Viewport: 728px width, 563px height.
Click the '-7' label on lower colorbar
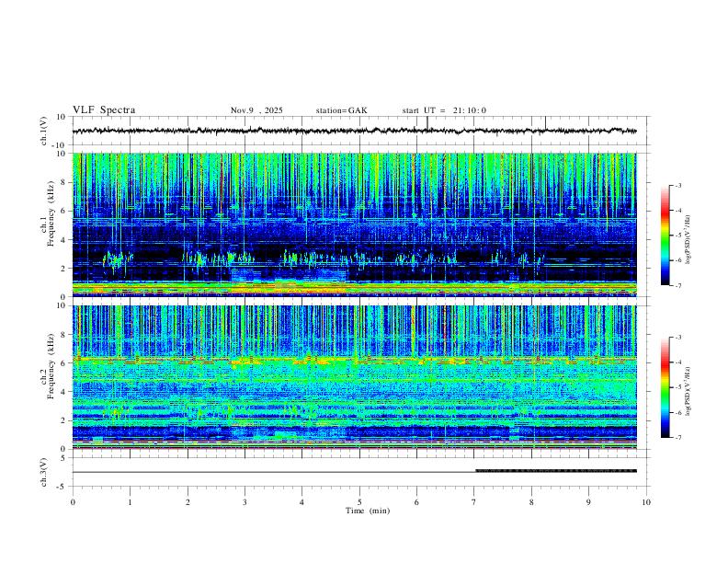677,438
